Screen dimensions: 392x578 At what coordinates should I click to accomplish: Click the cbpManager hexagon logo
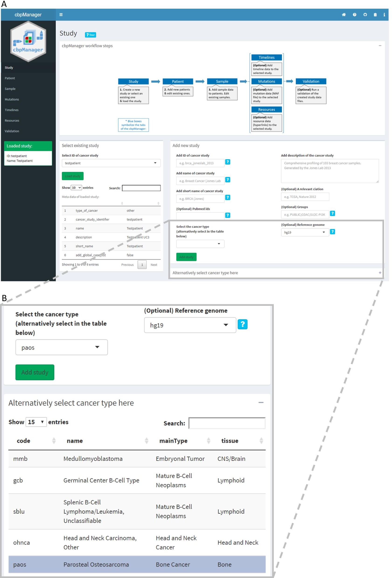[x=28, y=41]
